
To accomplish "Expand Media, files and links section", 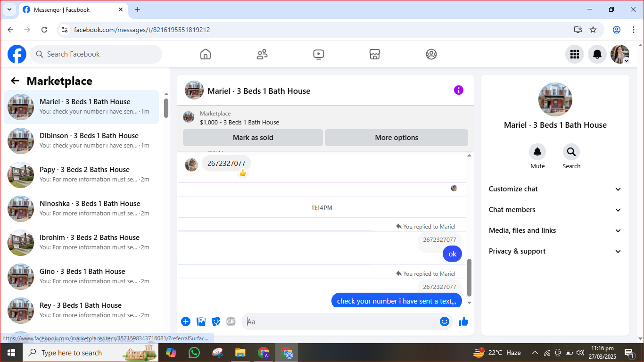I will click(x=555, y=230).
